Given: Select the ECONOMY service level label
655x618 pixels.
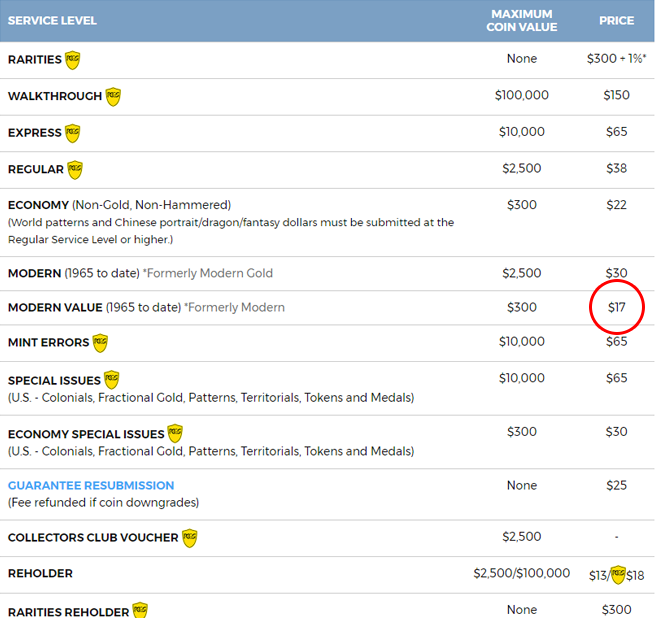Looking at the screenshot, I should point(39,205).
